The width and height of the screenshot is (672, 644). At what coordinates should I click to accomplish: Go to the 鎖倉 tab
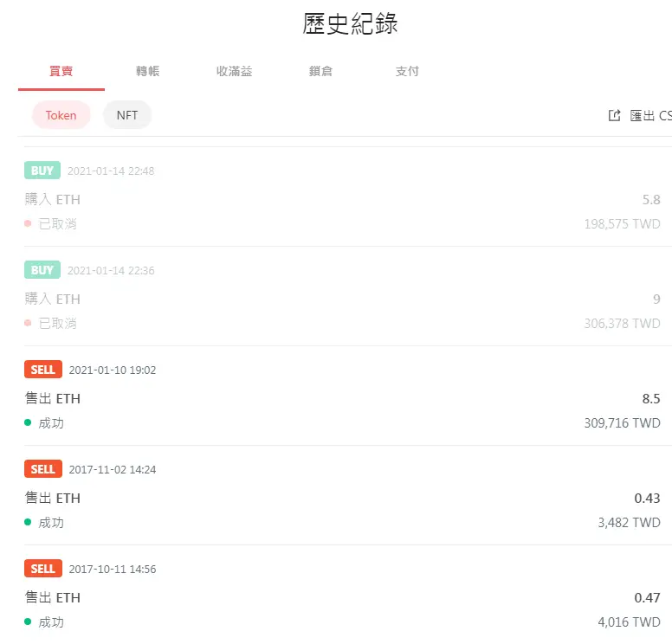[321, 71]
